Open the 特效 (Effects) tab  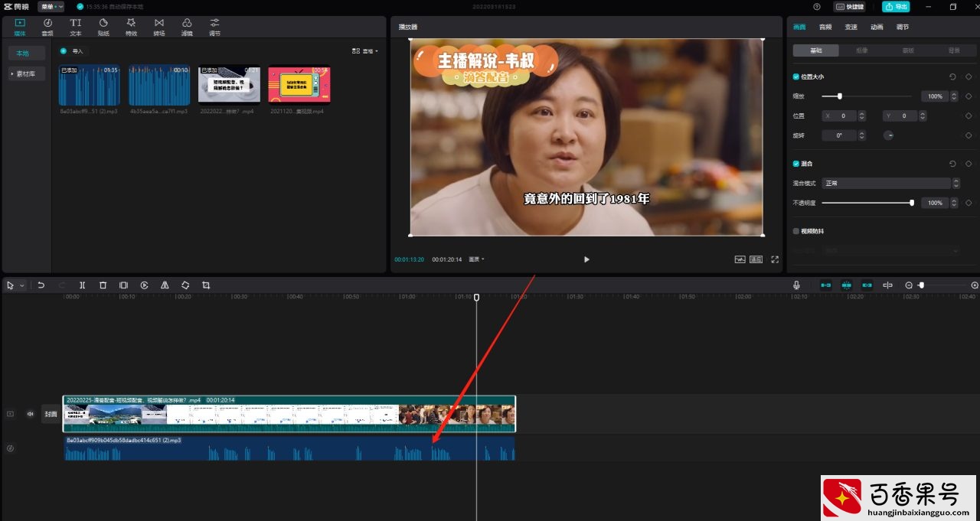pos(131,28)
